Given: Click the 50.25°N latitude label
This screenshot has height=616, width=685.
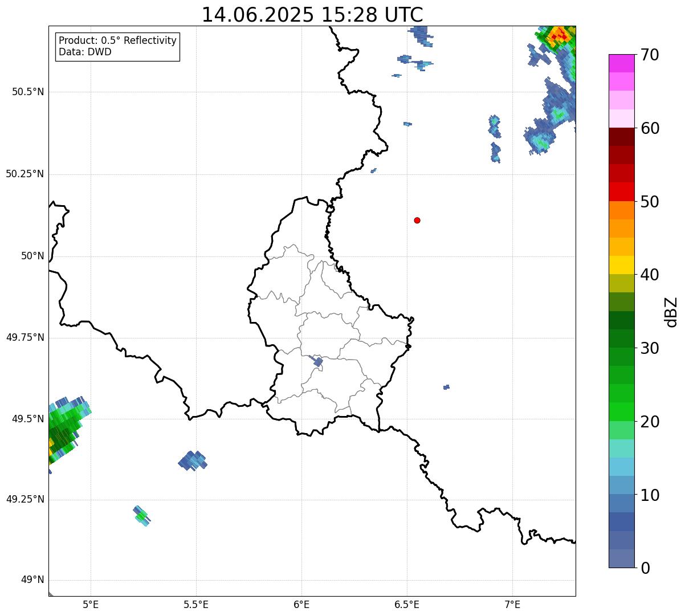Looking at the screenshot, I should [x=25, y=174].
